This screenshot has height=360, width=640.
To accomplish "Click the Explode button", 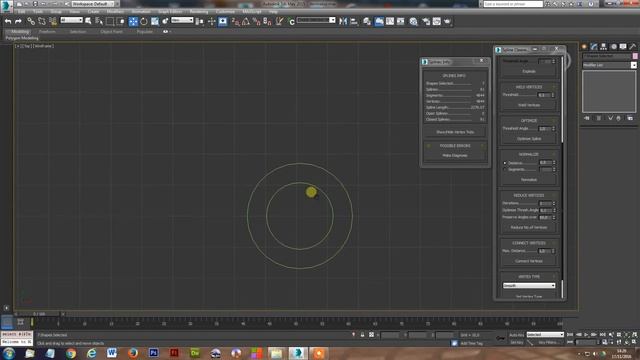I will coord(529,71).
